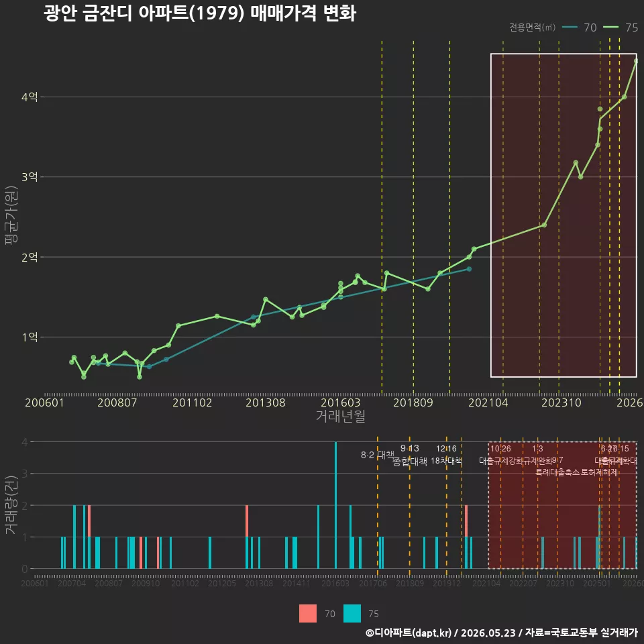Click the 202310 label on price chart axis
The width and height of the screenshot is (644, 644).
point(561,402)
